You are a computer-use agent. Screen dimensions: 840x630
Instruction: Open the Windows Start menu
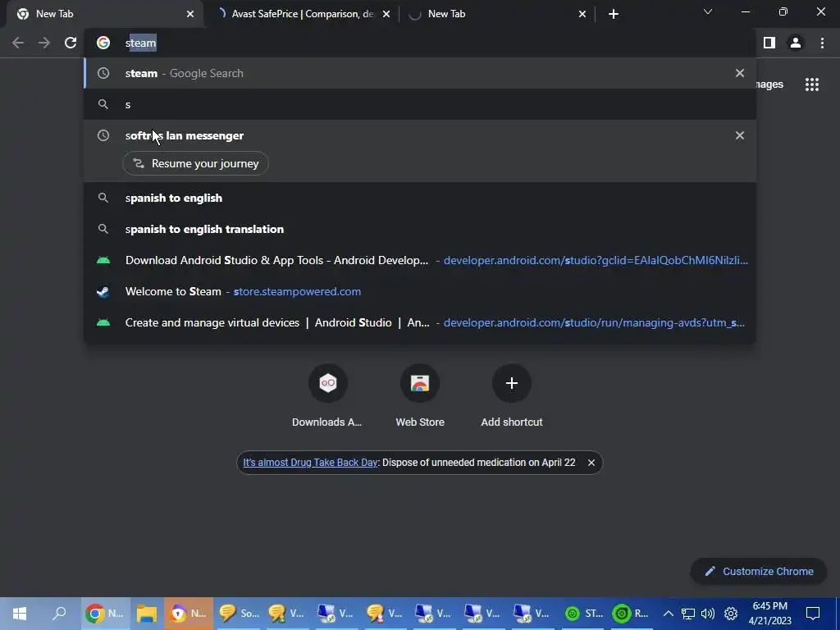tap(20, 614)
